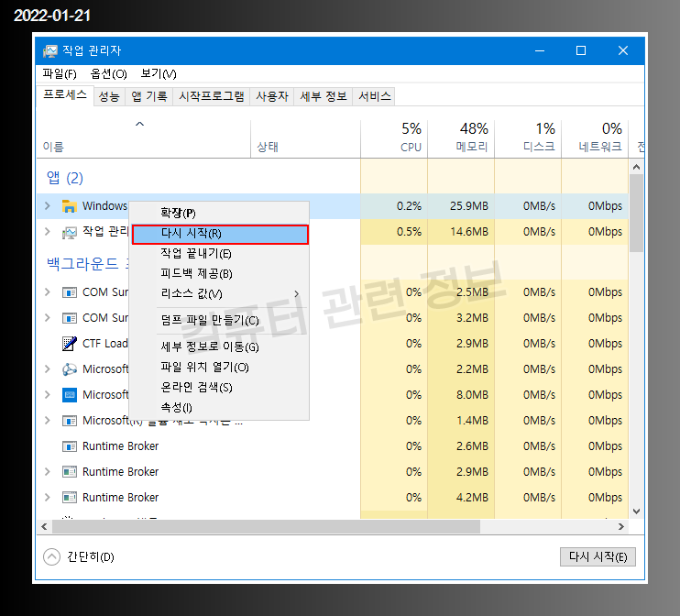
Task: Click the 간단히(D) fewer details link
Action: pyautogui.click(x=90, y=557)
